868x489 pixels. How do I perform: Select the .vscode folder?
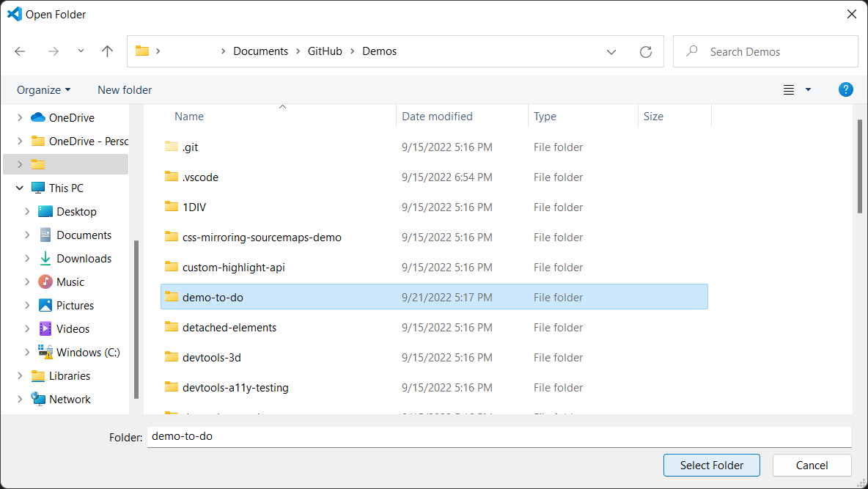pyautogui.click(x=200, y=177)
